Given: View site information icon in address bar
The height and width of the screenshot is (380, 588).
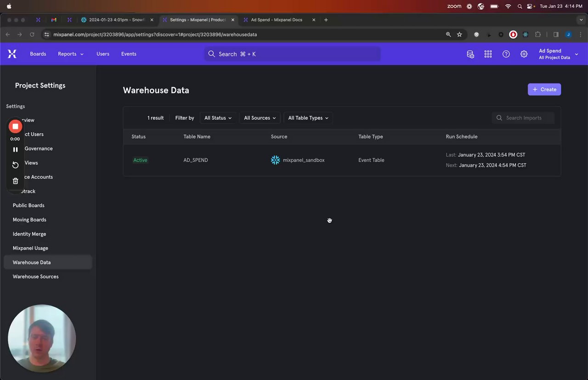Looking at the screenshot, I should point(46,34).
